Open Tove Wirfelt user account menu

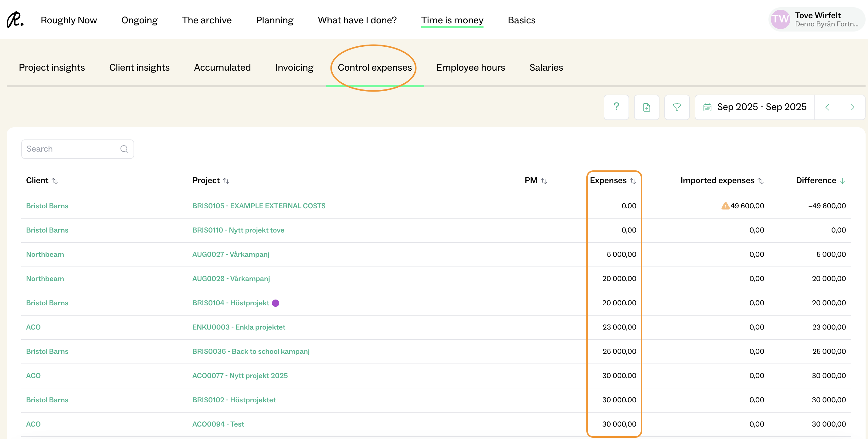click(x=816, y=19)
